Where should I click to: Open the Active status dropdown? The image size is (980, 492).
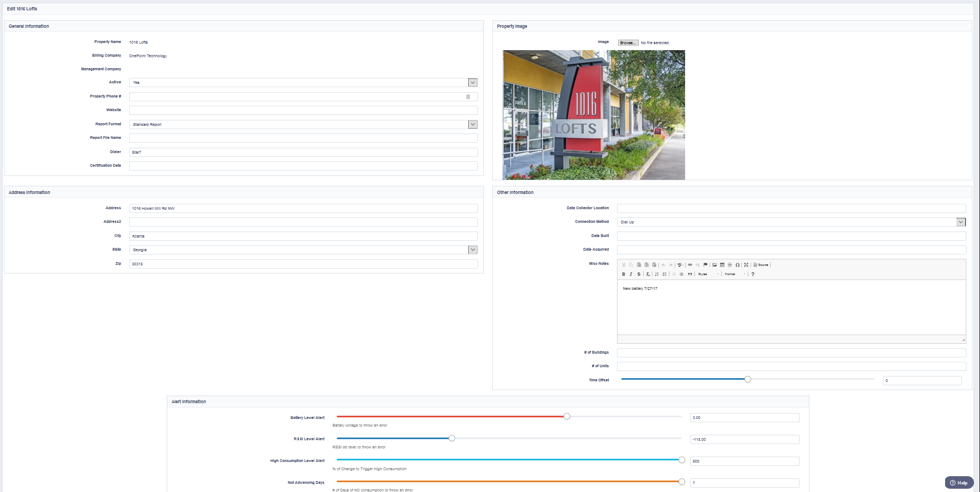473,82
